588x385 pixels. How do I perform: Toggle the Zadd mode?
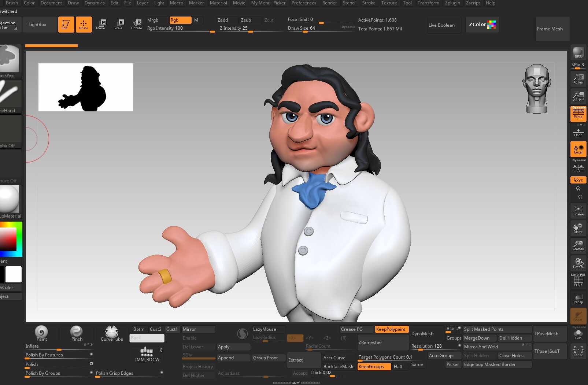227,20
